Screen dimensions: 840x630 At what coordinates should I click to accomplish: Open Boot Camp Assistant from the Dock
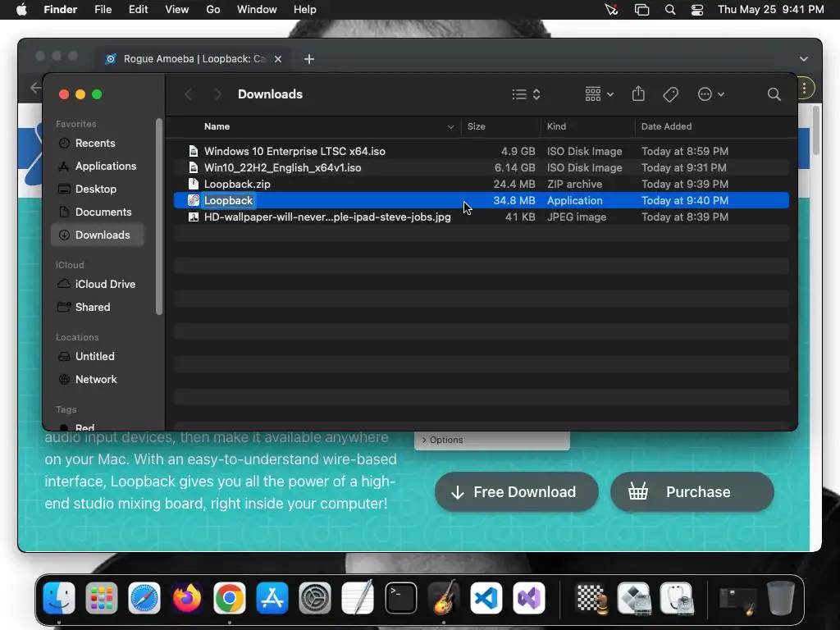coord(634,598)
